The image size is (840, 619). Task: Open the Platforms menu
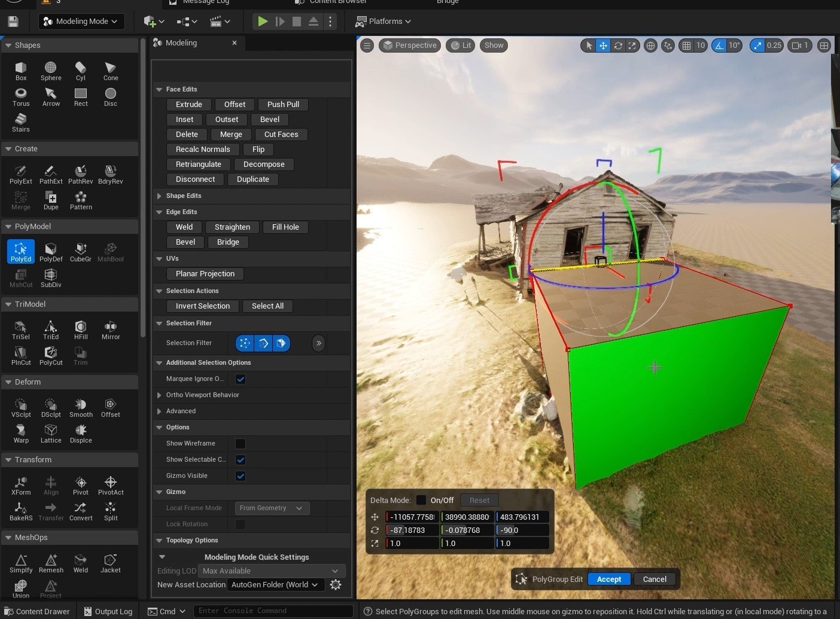pyautogui.click(x=384, y=21)
